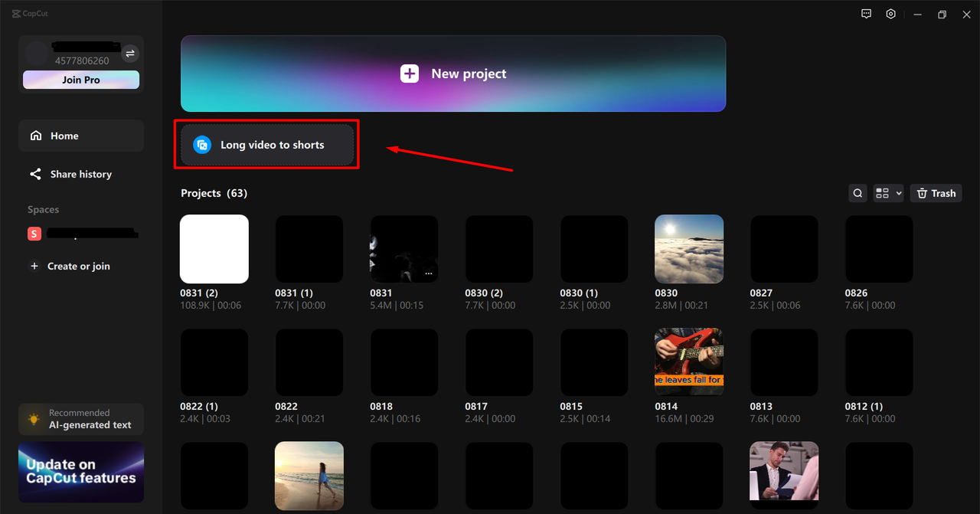Click the 0822 project name label
Viewport: 980px width, 514px height.
tap(286, 406)
